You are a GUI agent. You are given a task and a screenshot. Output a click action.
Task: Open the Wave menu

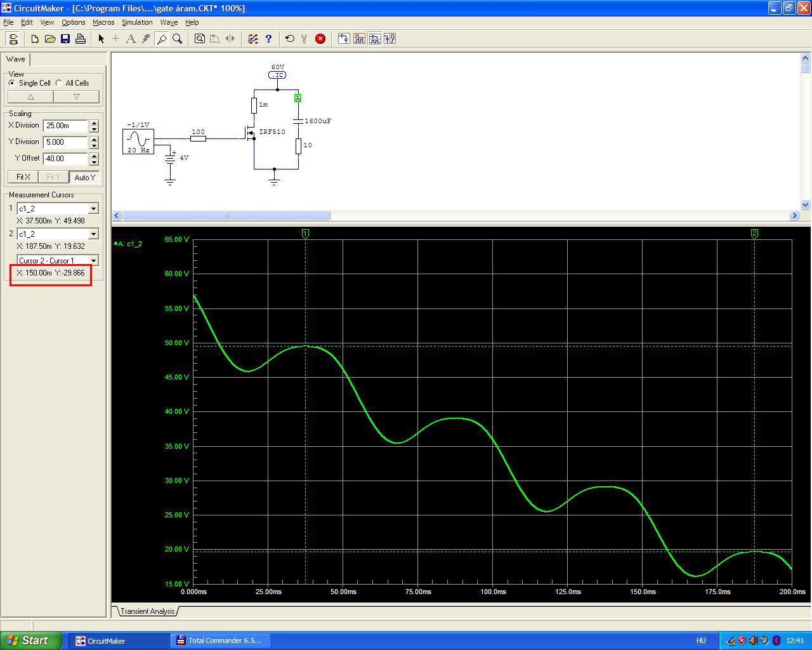(x=169, y=22)
